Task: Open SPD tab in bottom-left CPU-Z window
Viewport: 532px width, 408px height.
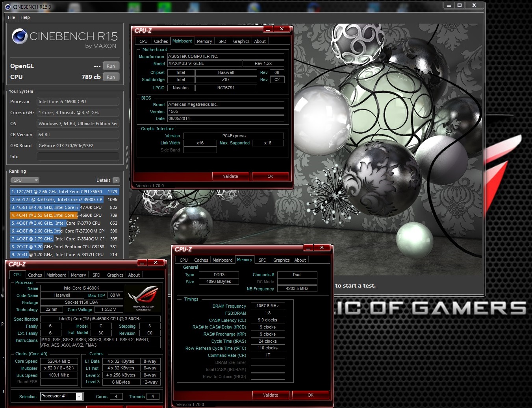Action: 96,275
